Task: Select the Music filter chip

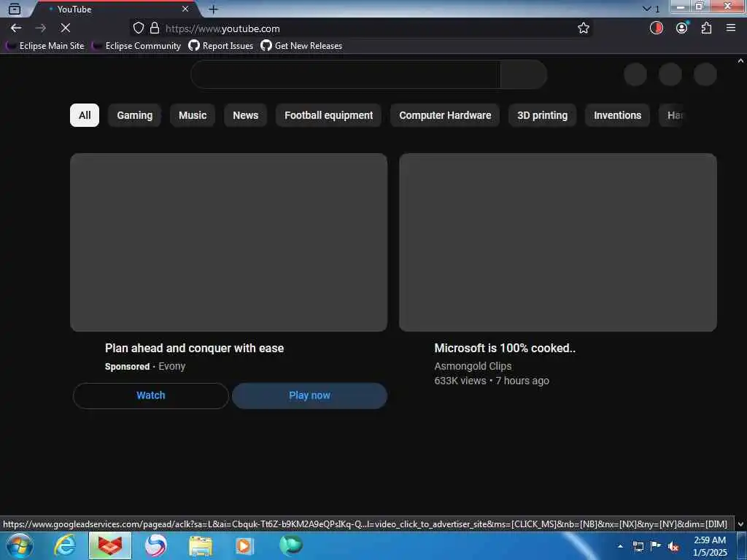Action: [193, 115]
